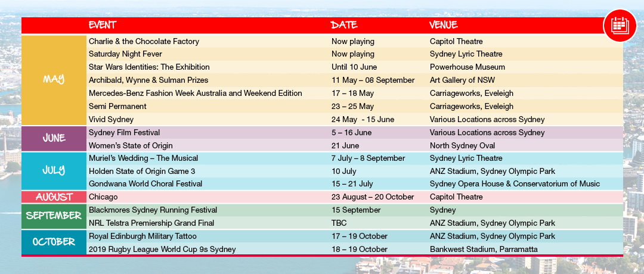Screen dimensions: 644x274
Task: Click the '24 May - 15 June' date
Action: point(363,119)
